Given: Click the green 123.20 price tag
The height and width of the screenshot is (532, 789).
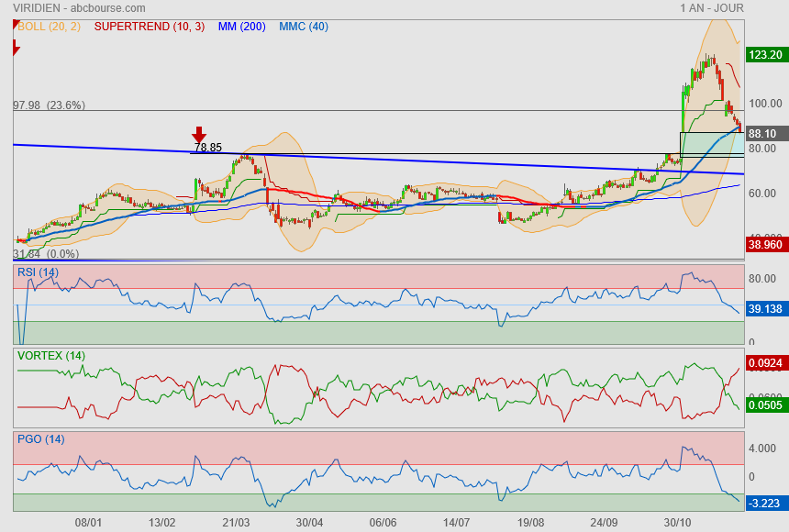Looking at the screenshot, I should pyautogui.click(x=765, y=54).
